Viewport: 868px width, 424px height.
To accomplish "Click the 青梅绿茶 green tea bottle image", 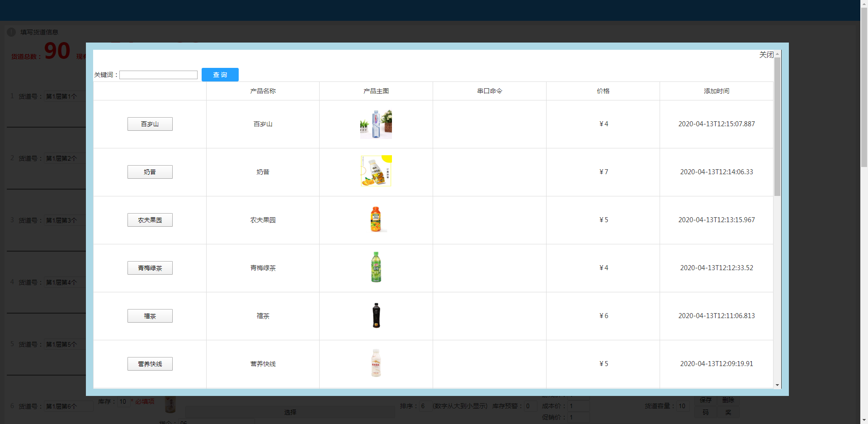I will 376,267.
